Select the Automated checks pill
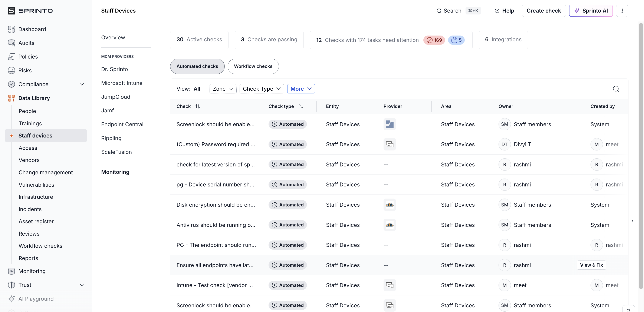This screenshot has width=644, height=312. [197, 66]
